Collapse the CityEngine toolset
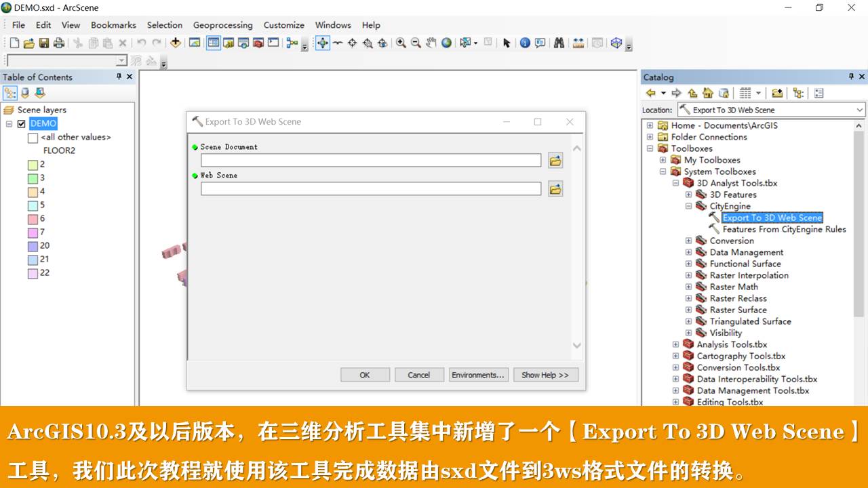 pos(688,206)
